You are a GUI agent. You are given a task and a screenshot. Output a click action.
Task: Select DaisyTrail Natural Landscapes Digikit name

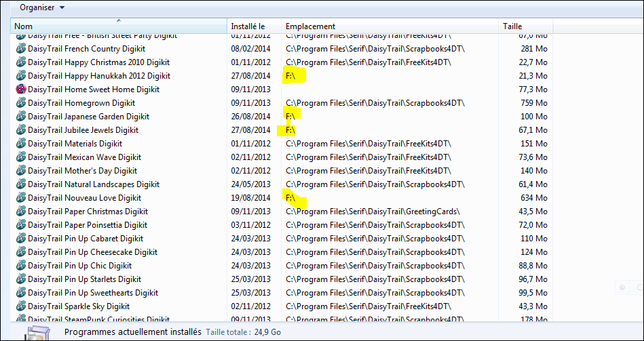94,184
